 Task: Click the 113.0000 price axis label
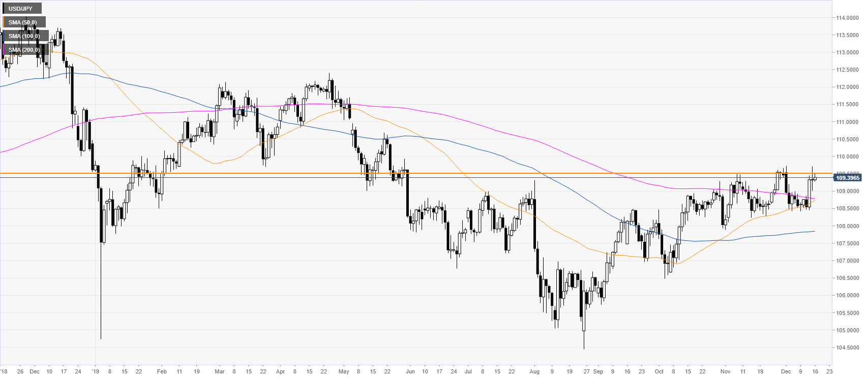[x=847, y=52]
